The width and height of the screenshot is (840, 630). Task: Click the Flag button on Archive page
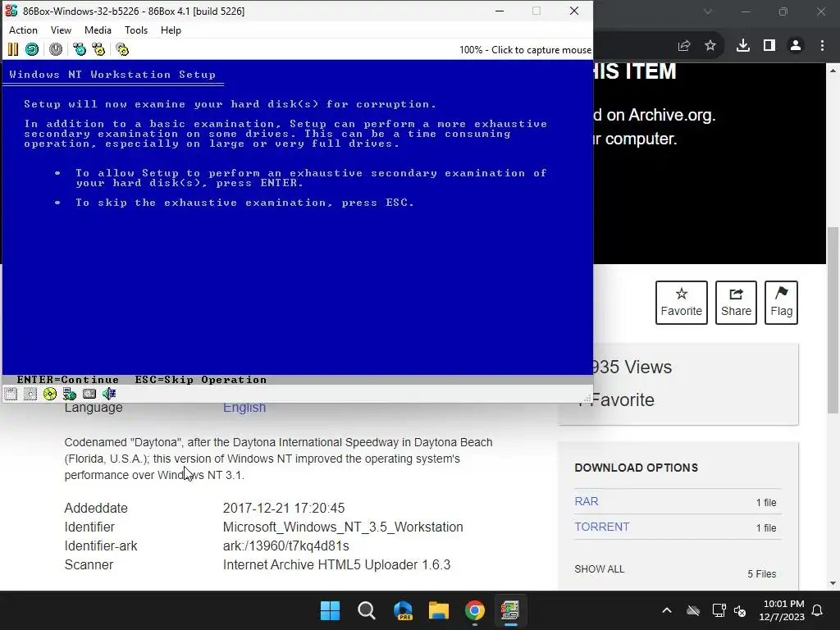(x=781, y=303)
